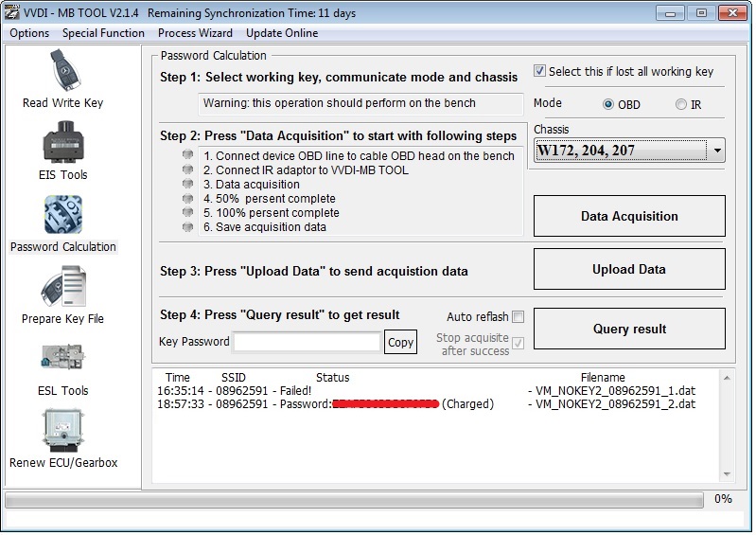
Task: Select the log row at 18:57:33
Action: pyautogui.click(x=427, y=403)
